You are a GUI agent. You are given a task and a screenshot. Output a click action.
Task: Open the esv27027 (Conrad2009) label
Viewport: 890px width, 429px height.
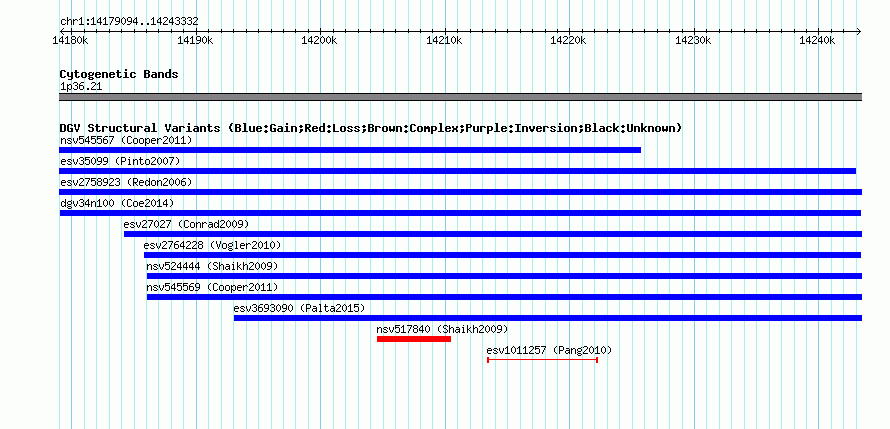coord(186,224)
